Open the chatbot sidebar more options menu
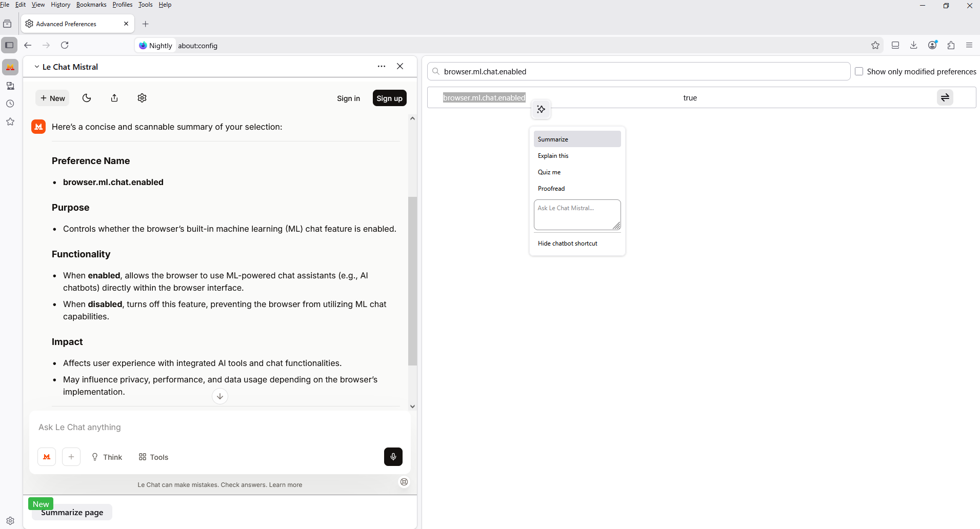Image resolution: width=980 pixels, height=529 pixels. 382,66
